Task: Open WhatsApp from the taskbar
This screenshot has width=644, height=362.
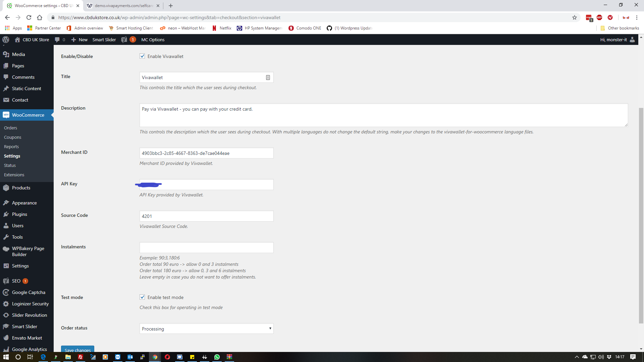Action: click(217, 357)
